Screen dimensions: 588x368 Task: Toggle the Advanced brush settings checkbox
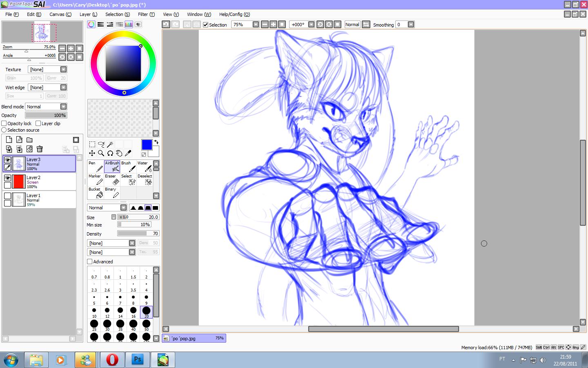[90, 262]
